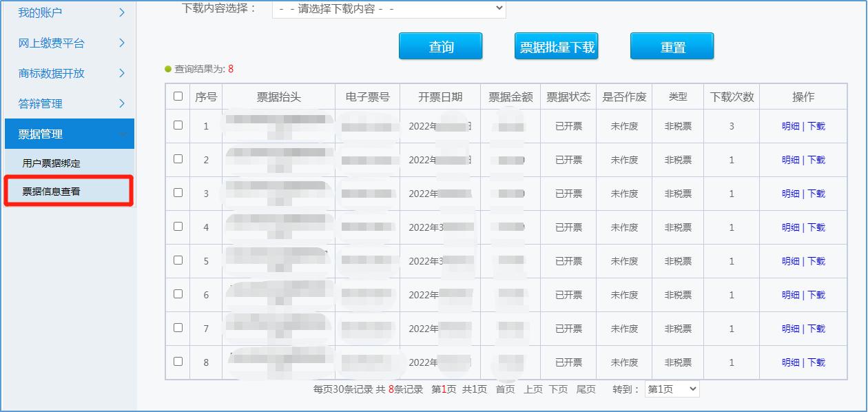Click the 尾页 last page link
Screen dimensions: 868x412
[x=585, y=389]
